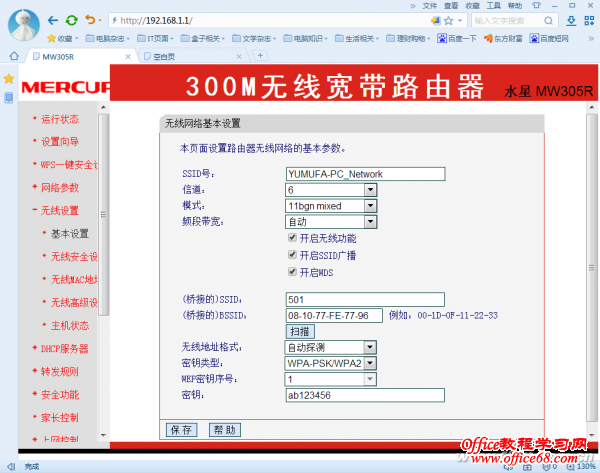Close the 空白页 tab
The height and width of the screenshot is (473, 600).
click(x=239, y=57)
